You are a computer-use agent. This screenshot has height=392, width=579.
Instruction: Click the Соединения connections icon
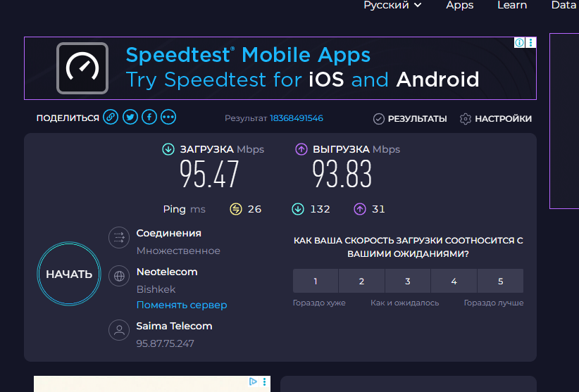click(x=119, y=238)
